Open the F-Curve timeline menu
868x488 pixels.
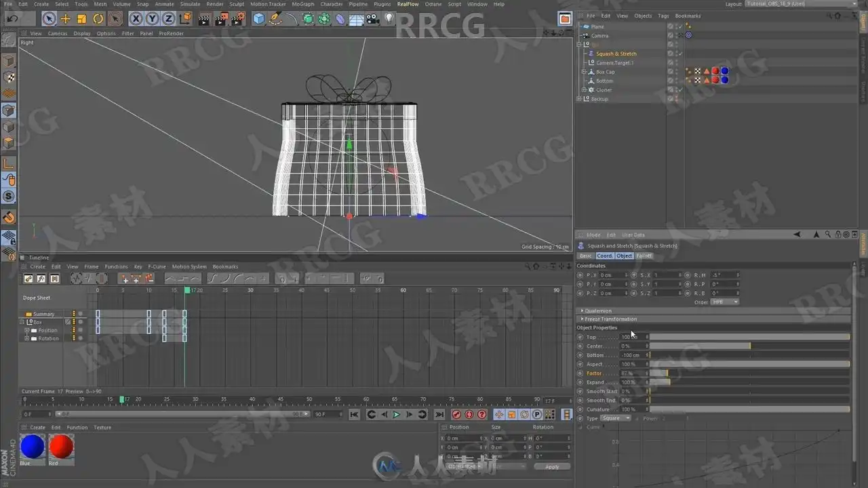coord(157,266)
